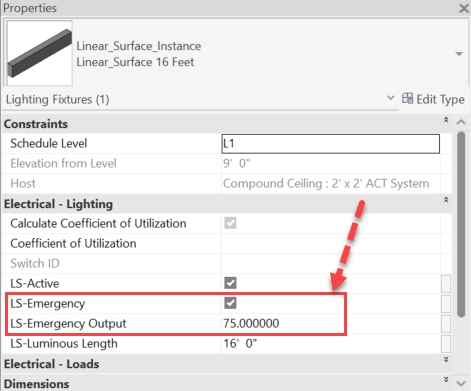
Task: Collapse the Constraints section
Action: [446, 120]
